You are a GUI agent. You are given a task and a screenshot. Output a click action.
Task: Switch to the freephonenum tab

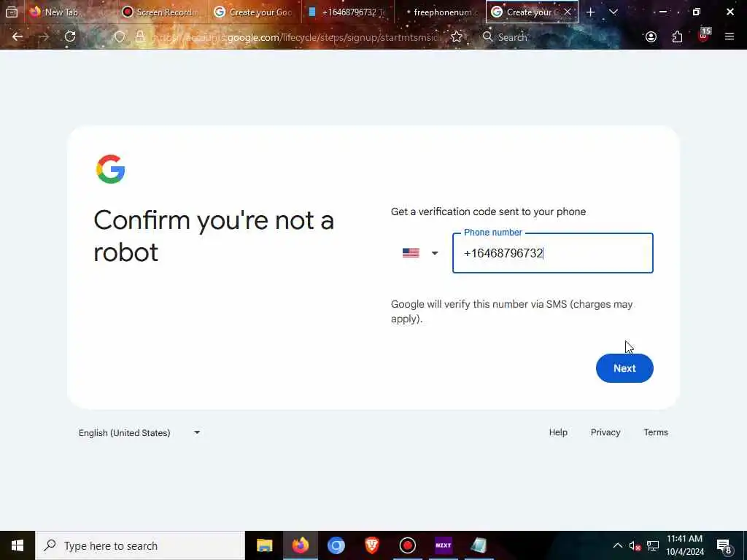[440, 12]
